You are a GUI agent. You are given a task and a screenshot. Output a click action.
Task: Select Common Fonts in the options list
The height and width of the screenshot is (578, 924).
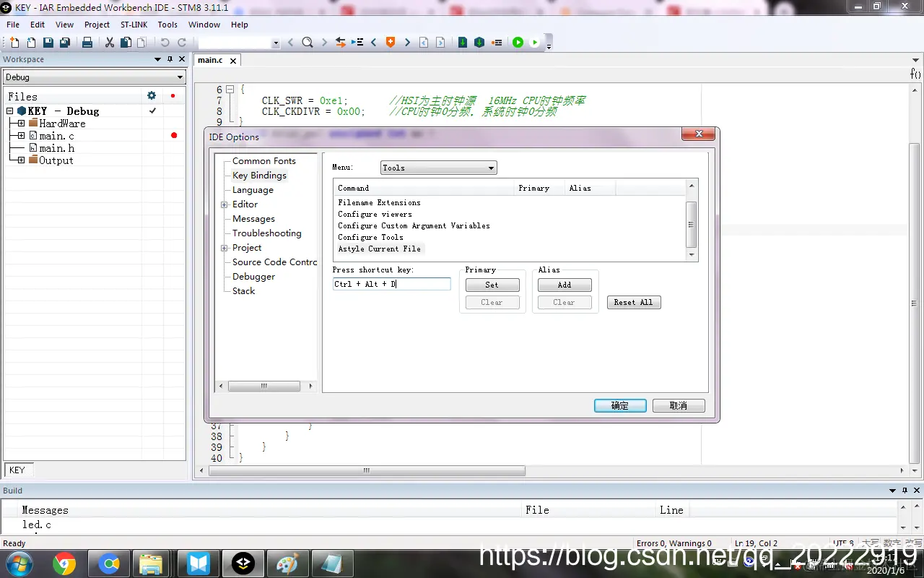pyautogui.click(x=264, y=161)
